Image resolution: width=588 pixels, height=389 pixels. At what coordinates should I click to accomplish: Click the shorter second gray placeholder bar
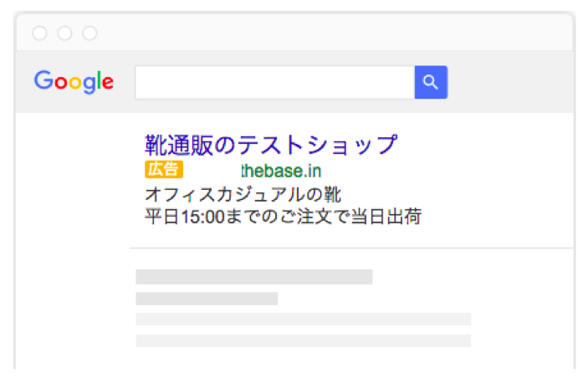click(207, 299)
